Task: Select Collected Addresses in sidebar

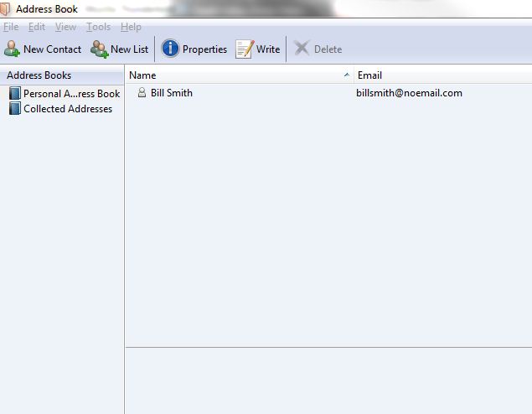Action: (68, 109)
